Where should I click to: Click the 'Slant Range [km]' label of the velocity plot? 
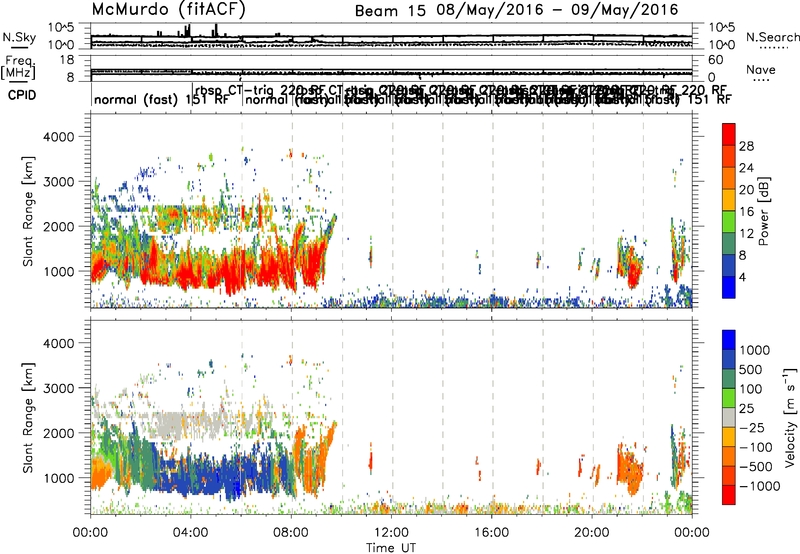pos(28,418)
